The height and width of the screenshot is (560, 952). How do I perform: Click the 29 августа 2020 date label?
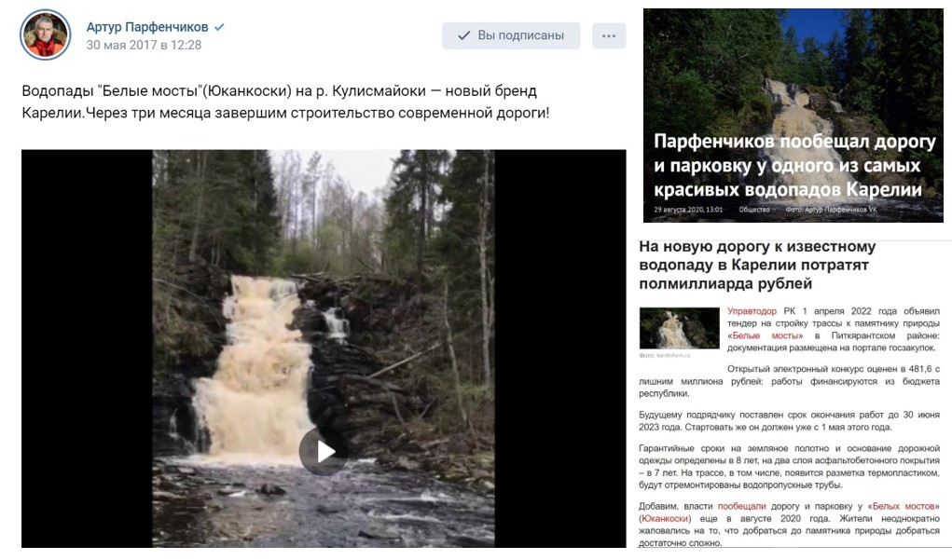click(x=688, y=210)
